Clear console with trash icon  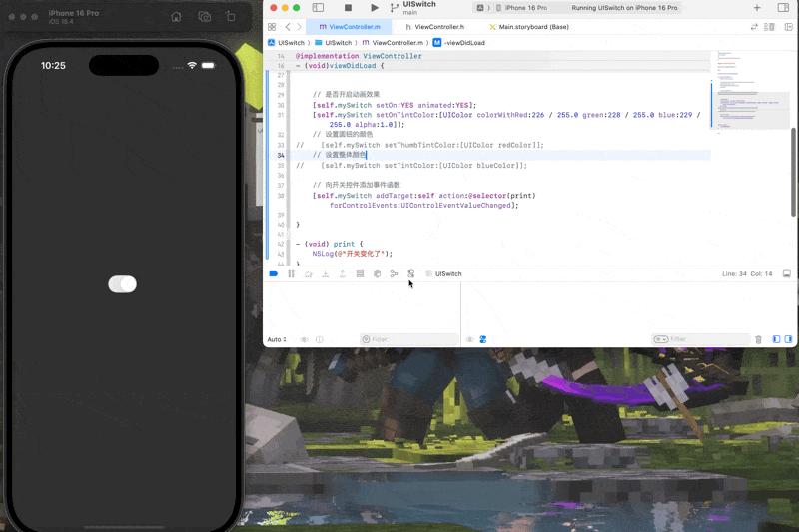coord(758,339)
